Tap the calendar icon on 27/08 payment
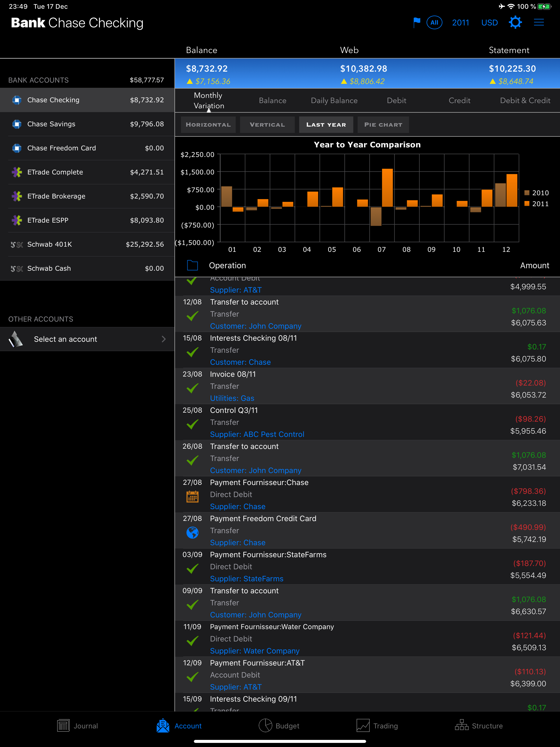560x747 pixels. (192, 497)
